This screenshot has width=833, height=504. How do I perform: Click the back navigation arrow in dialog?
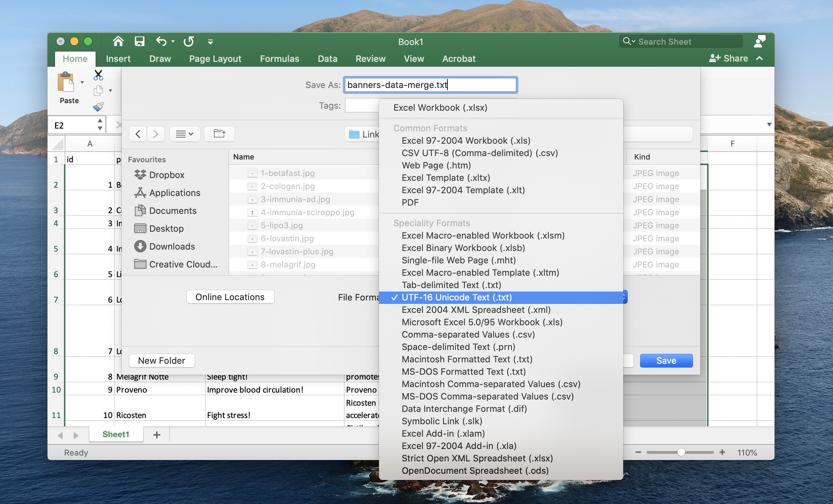click(x=138, y=134)
